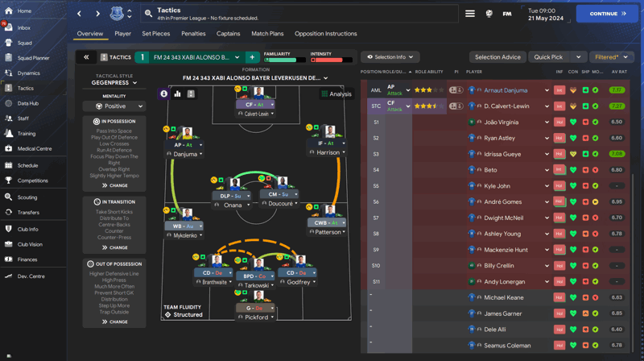Open the Selection Info dropdown
This screenshot has height=361, width=644.
(x=390, y=57)
